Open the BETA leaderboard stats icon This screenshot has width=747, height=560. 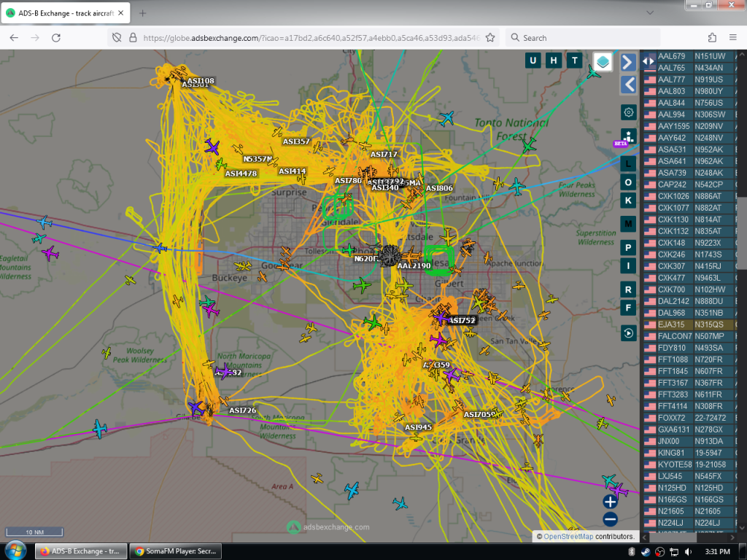tap(627, 138)
